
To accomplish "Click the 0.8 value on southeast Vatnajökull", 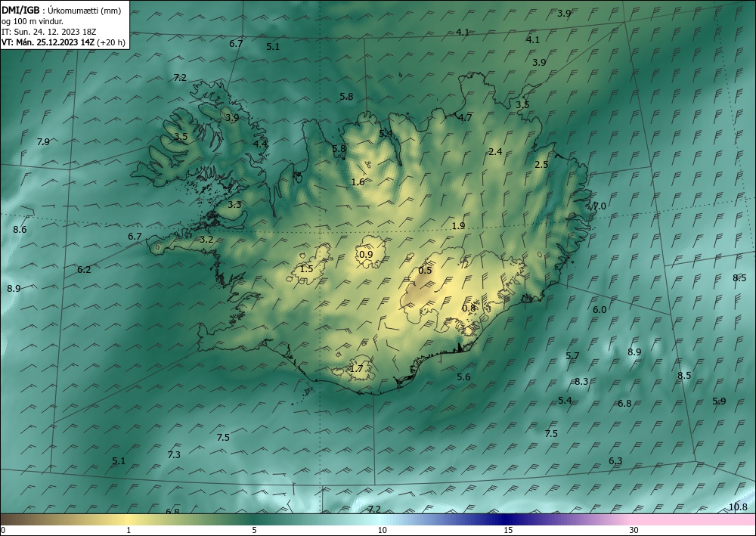I will pos(469,308).
